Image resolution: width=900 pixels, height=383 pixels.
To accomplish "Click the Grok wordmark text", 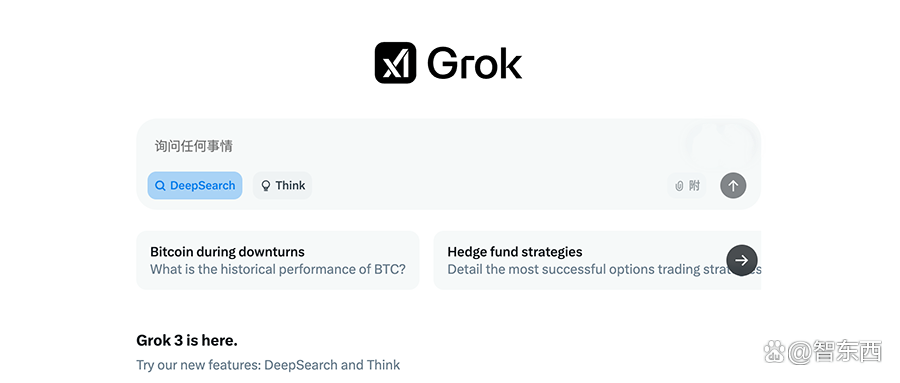I will click(x=474, y=63).
